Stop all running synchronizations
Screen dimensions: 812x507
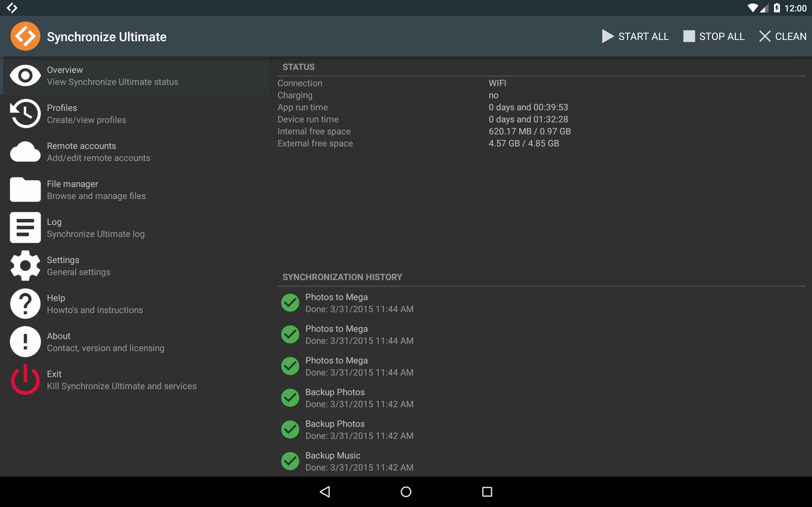pyautogui.click(x=714, y=36)
